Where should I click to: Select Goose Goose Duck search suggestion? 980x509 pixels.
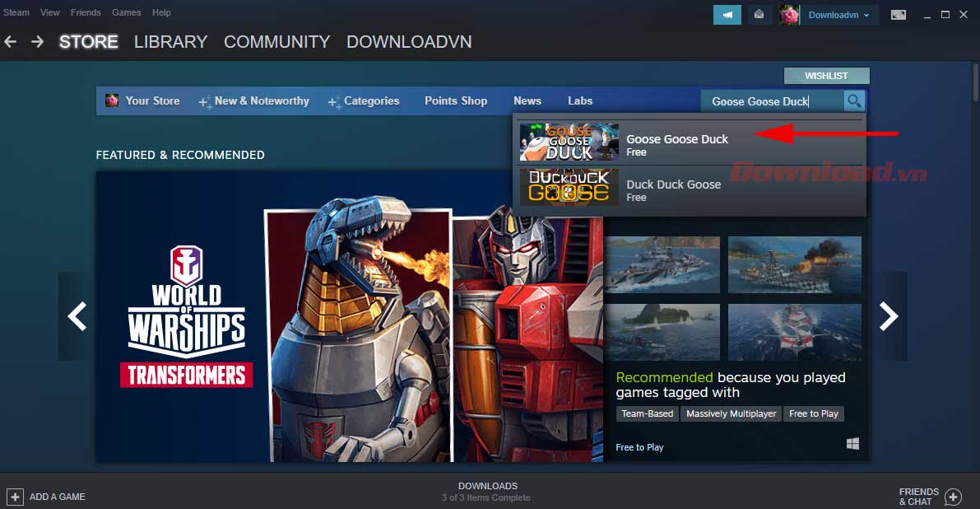[690, 142]
